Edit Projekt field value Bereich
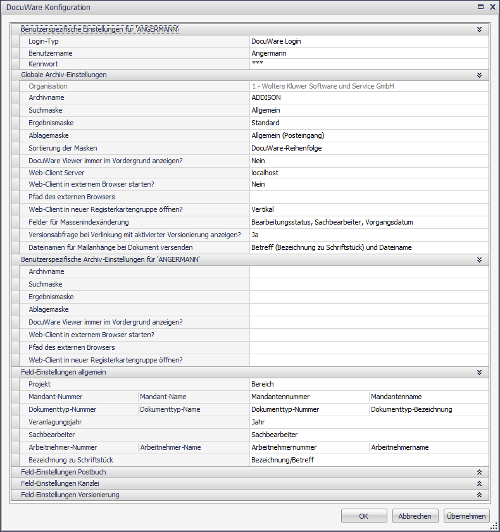The image size is (500, 532). (x=369, y=384)
